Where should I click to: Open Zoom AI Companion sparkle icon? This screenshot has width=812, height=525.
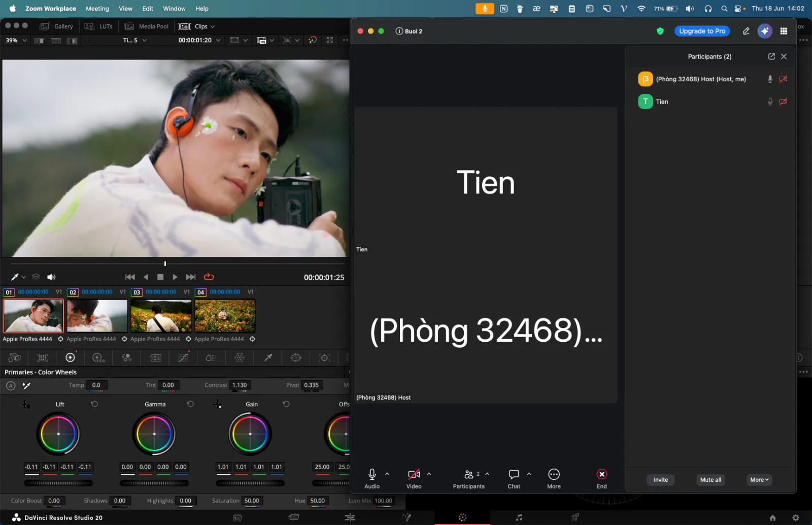tap(765, 31)
